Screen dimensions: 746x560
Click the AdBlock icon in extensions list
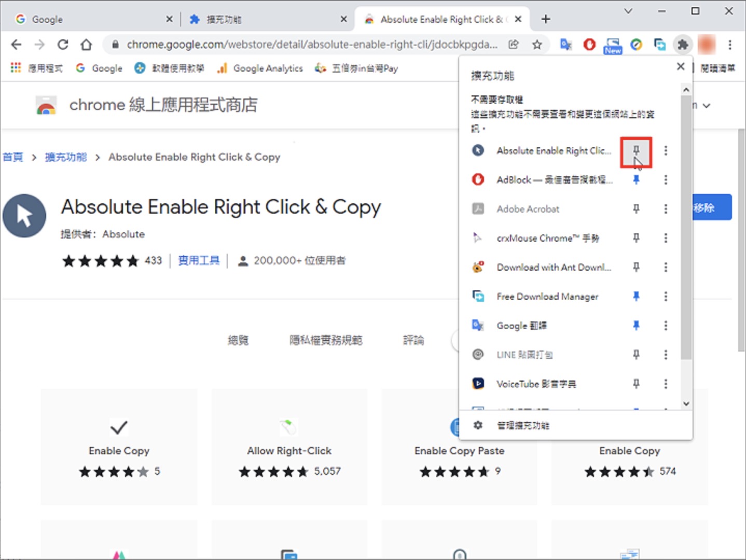pyautogui.click(x=478, y=179)
